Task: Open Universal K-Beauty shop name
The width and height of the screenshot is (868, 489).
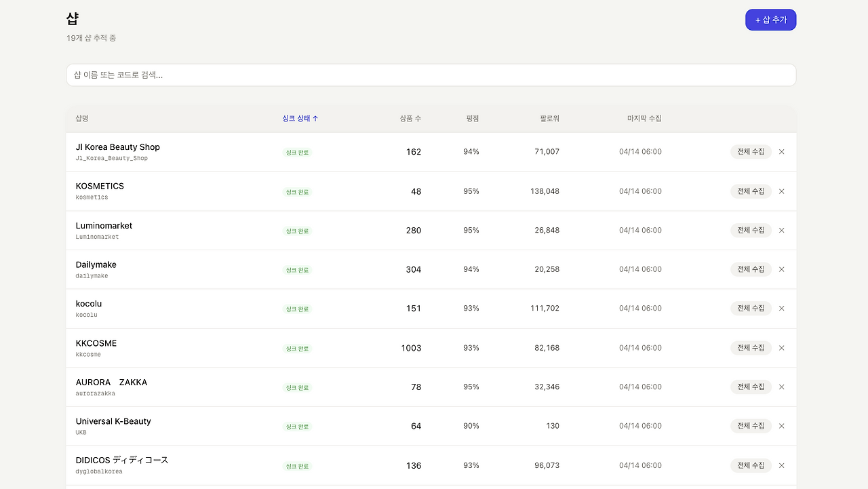Action: point(113,421)
